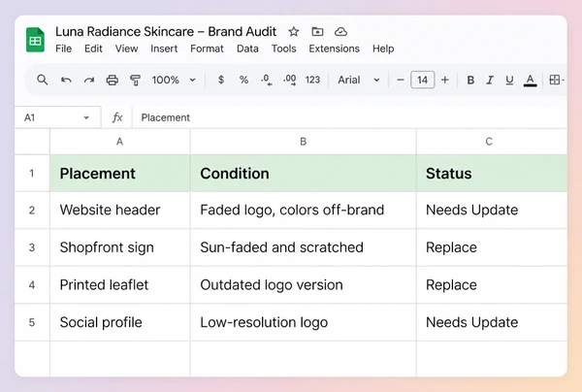Undo the last action
This screenshot has height=392, width=582.
(66, 80)
